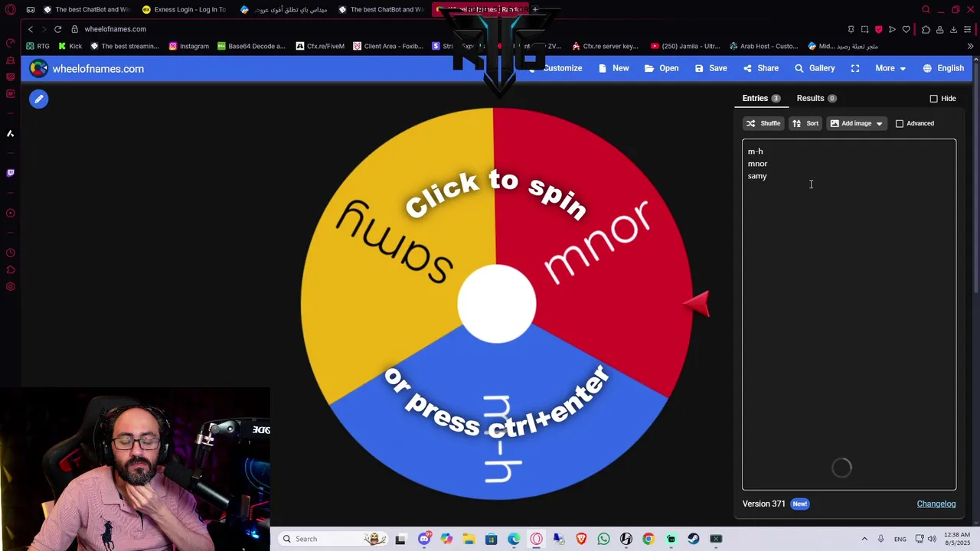
Task: Click the 'samy' entry line
Action: click(757, 176)
